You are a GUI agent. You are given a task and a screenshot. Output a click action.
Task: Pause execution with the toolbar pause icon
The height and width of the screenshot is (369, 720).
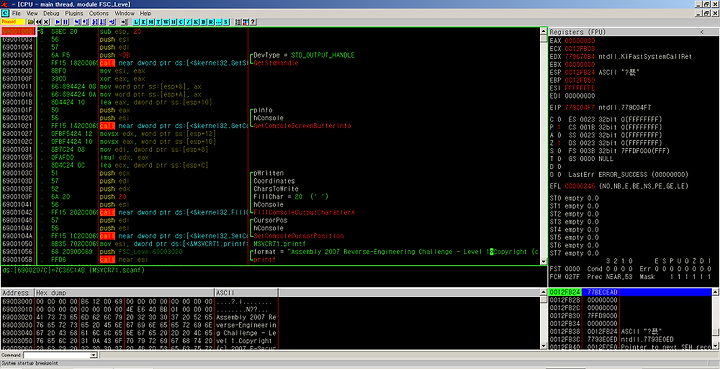[x=66, y=22]
